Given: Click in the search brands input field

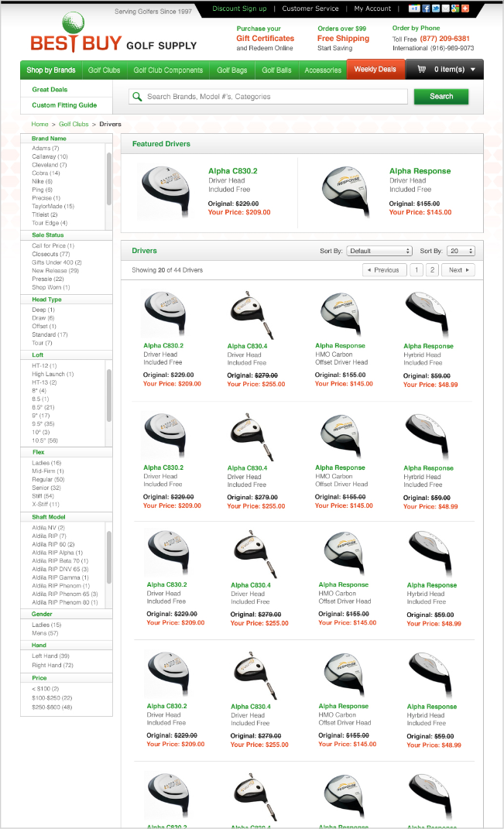Looking at the screenshot, I should (x=268, y=96).
